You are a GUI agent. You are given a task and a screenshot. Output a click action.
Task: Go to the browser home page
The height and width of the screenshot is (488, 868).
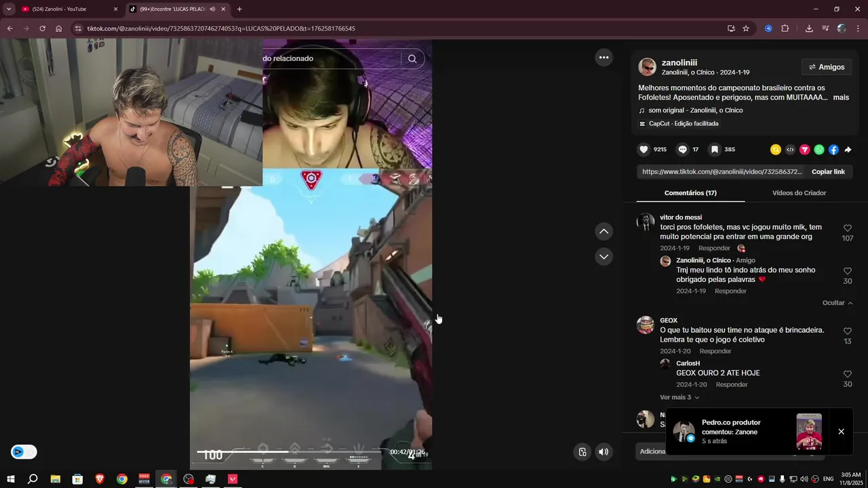click(59, 28)
